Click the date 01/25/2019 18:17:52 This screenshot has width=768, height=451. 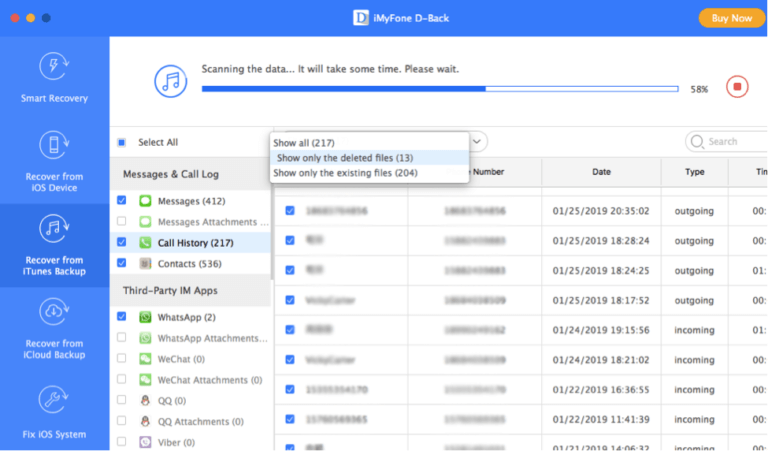tap(601, 300)
